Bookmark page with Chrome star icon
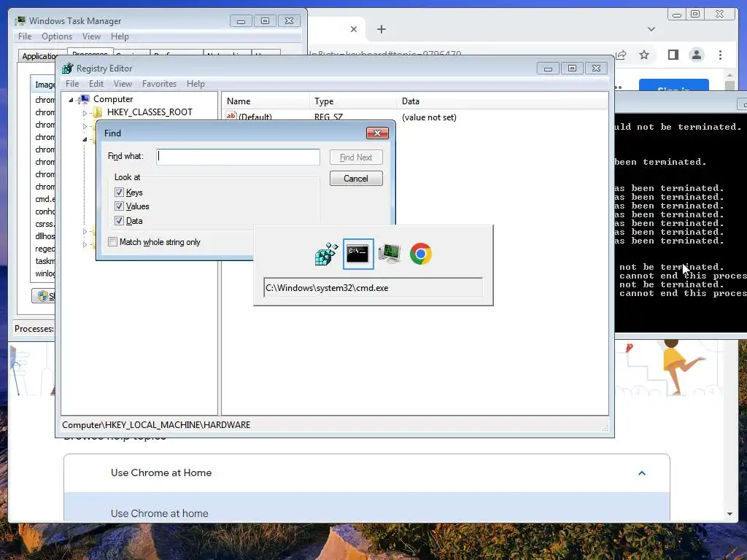 pyautogui.click(x=644, y=55)
